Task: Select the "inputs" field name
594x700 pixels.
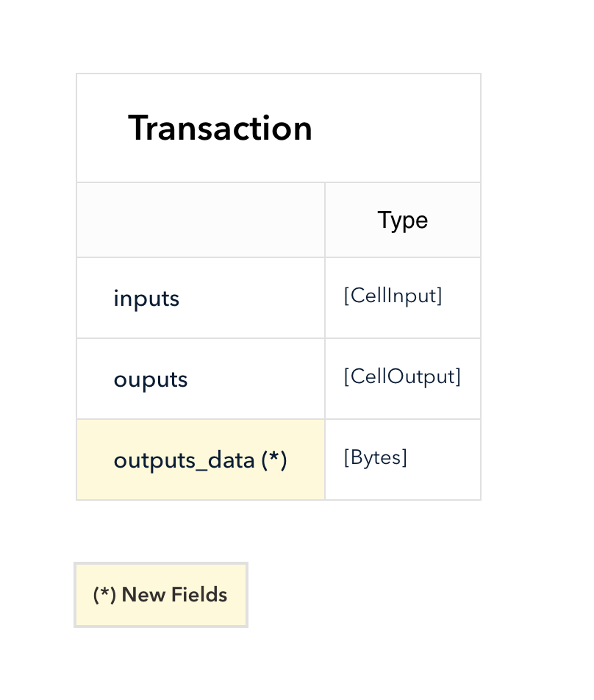Action: point(146,299)
